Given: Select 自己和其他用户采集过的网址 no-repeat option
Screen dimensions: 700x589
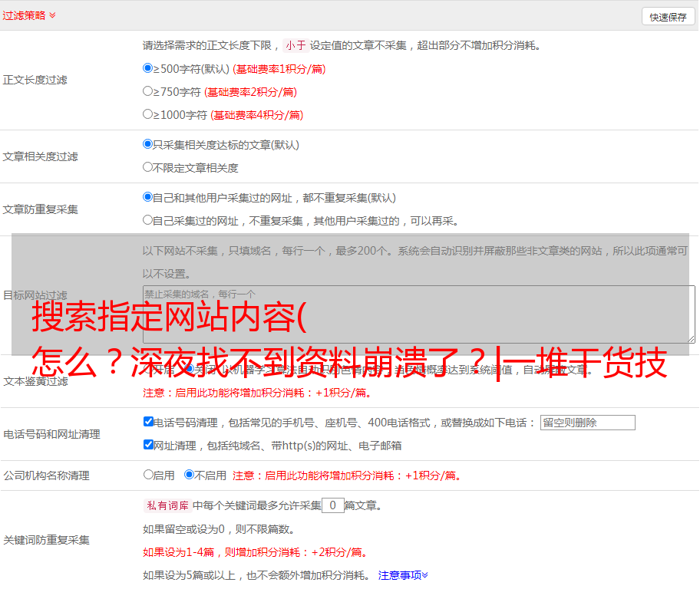Looking at the screenshot, I should 148,197.
